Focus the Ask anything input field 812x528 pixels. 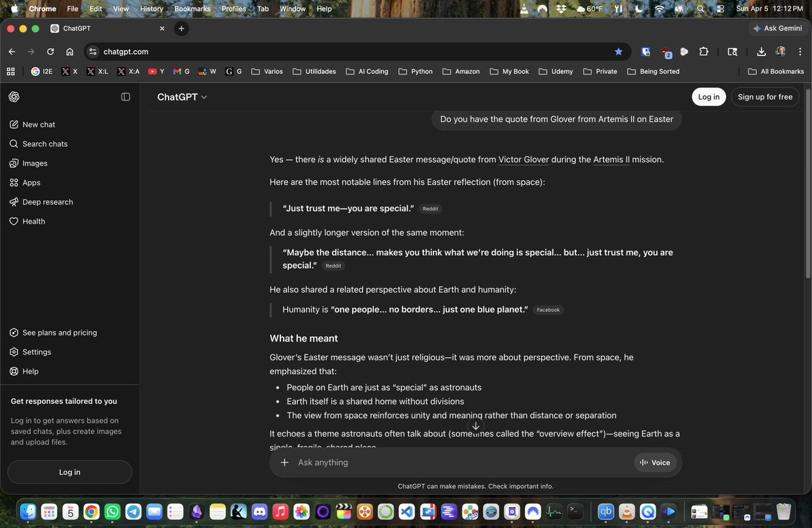[x=463, y=462]
